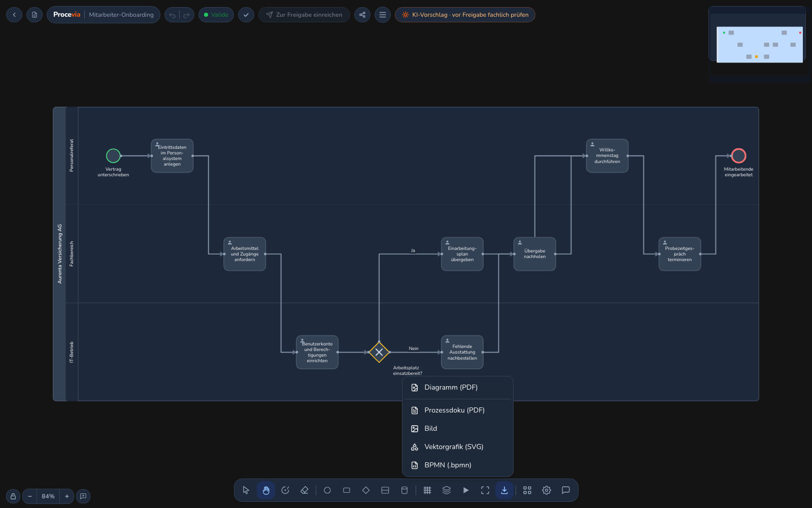Select task Benutzerkonto und Berechtigungen einrichten
The height and width of the screenshot is (508, 812).
point(317,352)
